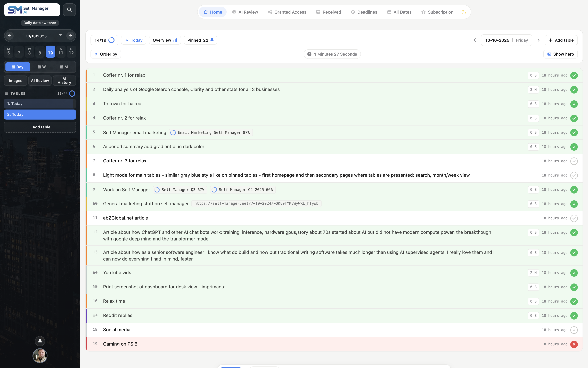Check off the Social media task
Image resolution: width=588 pixels, height=368 pixels.
point(574,330)
